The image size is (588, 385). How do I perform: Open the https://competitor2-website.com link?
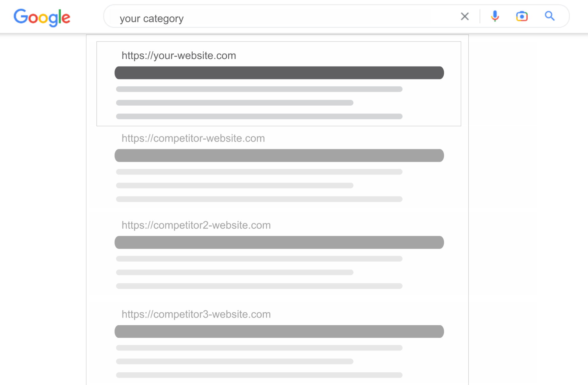196,225
